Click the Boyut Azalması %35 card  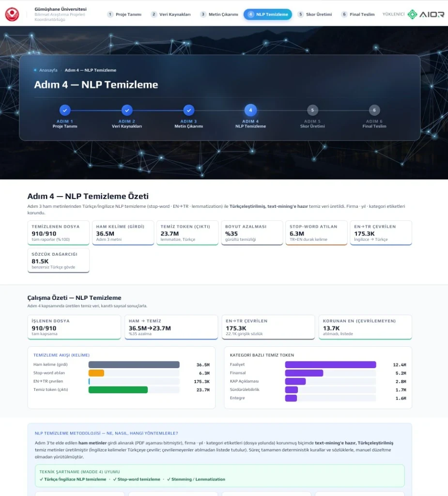point(252,232)
